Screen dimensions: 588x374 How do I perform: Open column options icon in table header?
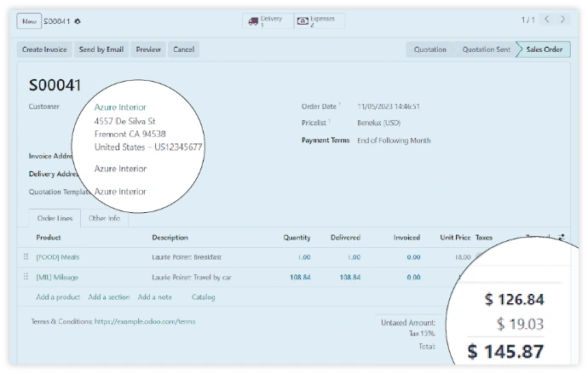[561, 238]
